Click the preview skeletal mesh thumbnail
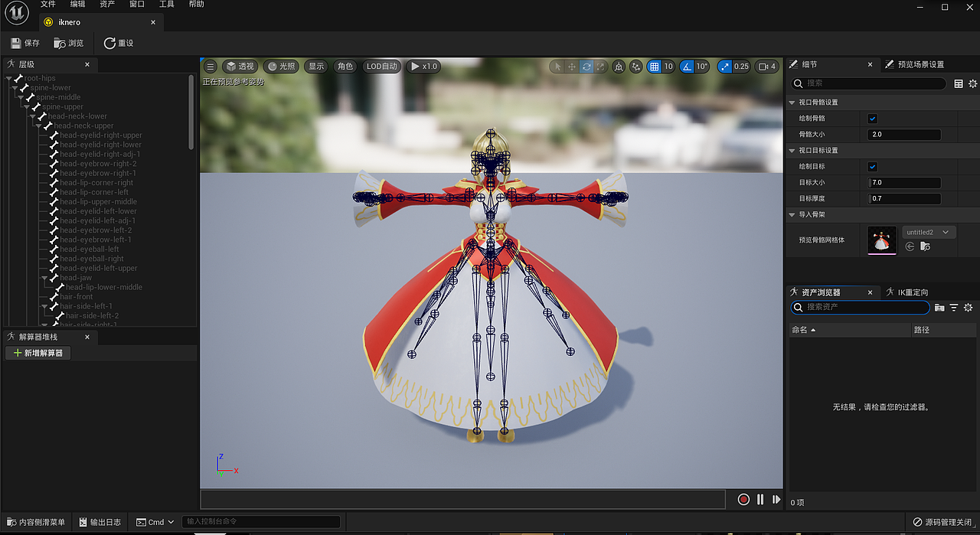Image resolution: width=980 pixels, height=535 pixels. tap(882, 240)
